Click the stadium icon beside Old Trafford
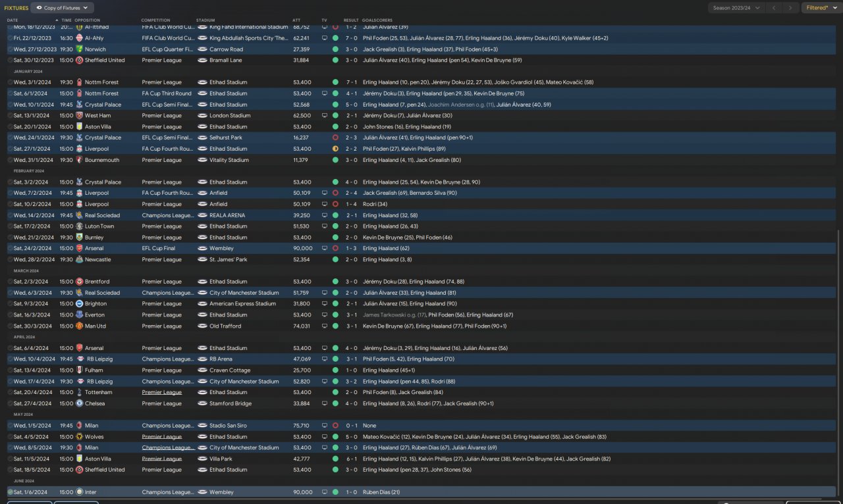Viewport: 843px width, 504px height. 202,326
